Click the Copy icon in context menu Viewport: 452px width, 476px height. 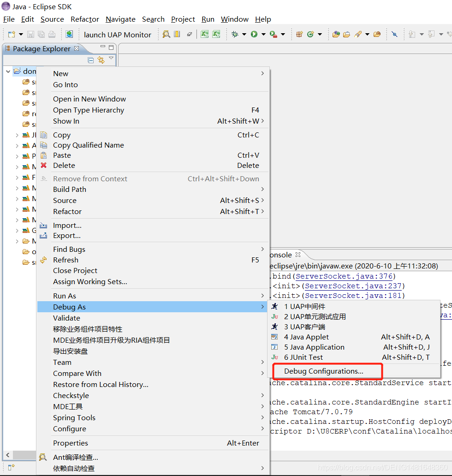click(44, 135)
